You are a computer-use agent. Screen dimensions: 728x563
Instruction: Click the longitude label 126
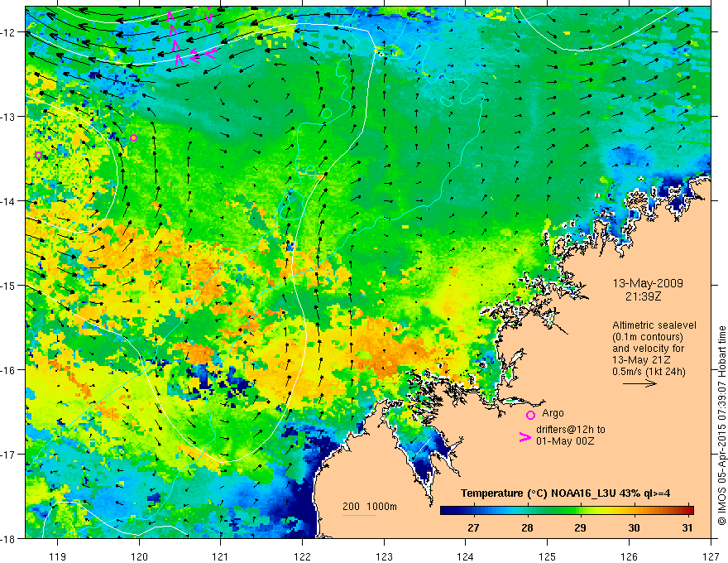pyautogui.click(x=629, y=556)
